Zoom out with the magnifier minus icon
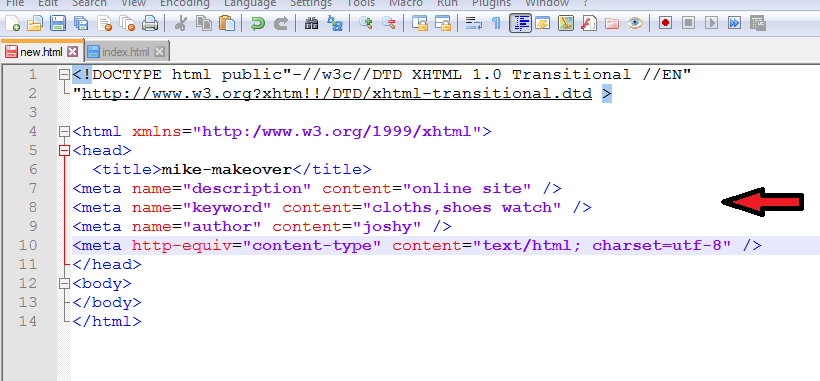Viewport: 820px width, 381px height. [x=388, y=23]
